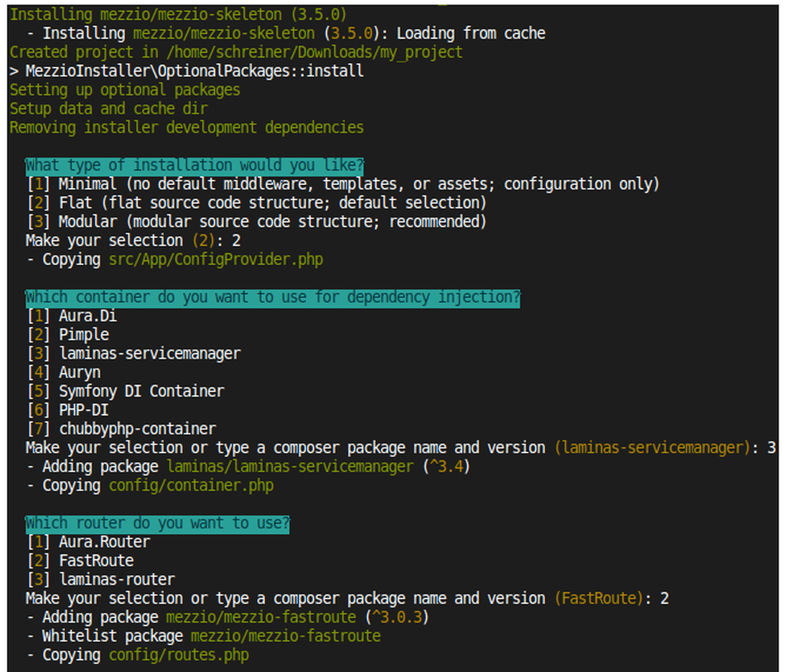Click the '[6] PHP-DI' option

point(67,410)
